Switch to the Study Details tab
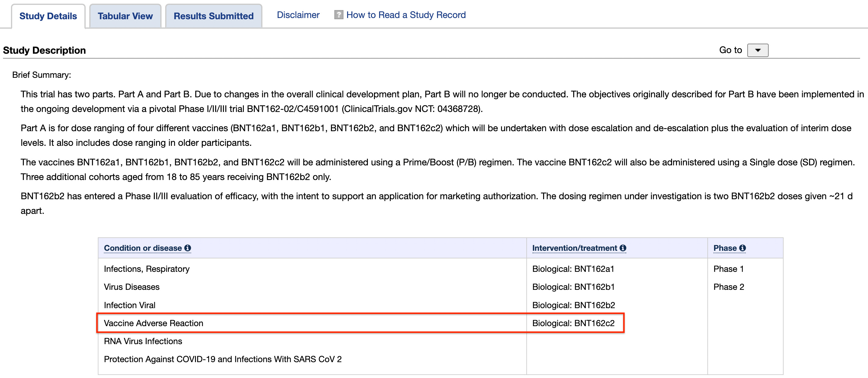Viewport: 868px width, 378px height. [x=48, y=16]
